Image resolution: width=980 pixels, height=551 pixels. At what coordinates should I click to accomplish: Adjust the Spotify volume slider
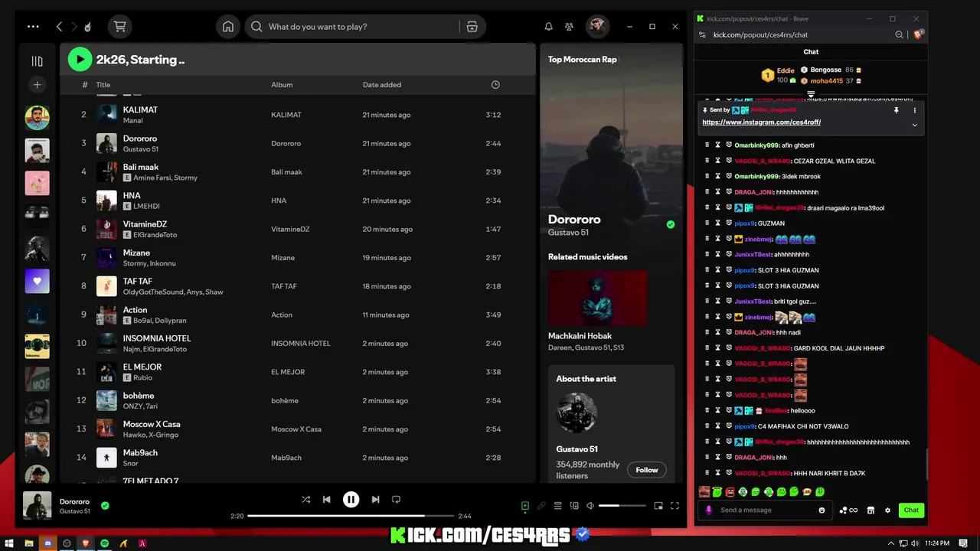(x=622, y=506)
